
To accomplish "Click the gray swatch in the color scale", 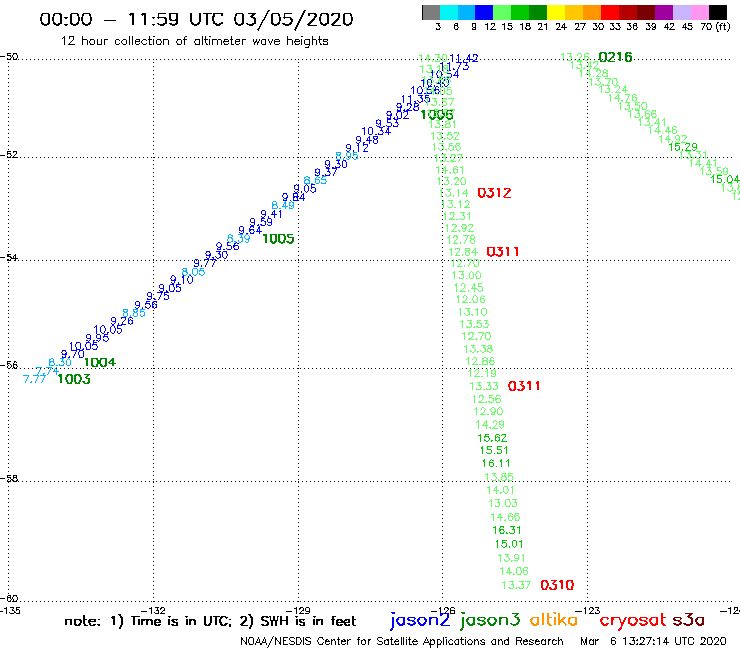I will (431, 13).
